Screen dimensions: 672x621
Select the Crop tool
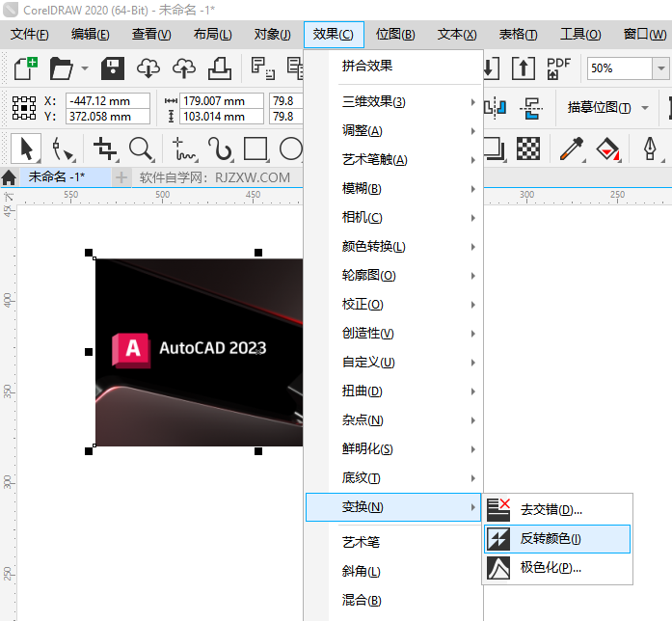[105, 149]
